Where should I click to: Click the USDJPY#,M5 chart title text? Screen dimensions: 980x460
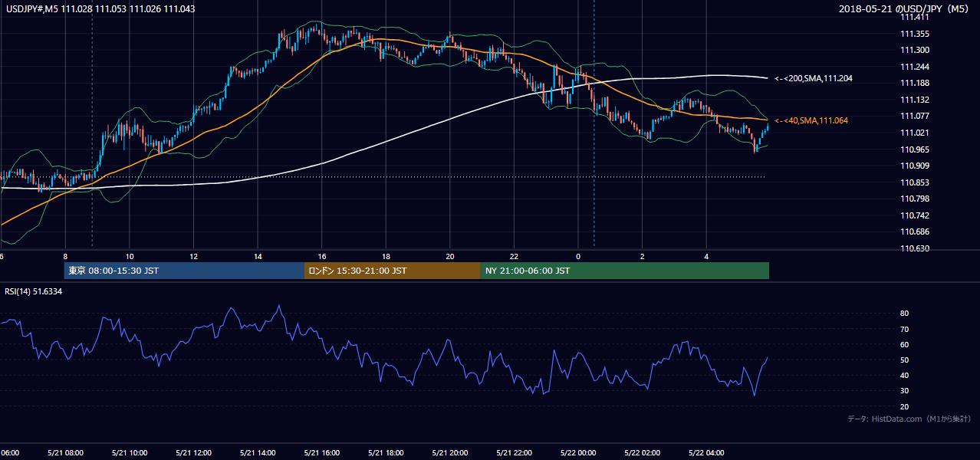click(100, 8)
